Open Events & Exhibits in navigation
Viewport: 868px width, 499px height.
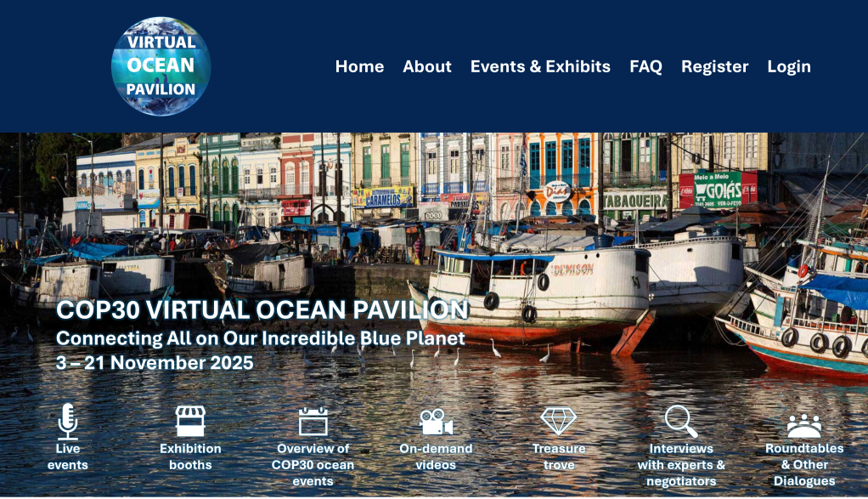point(540,66)
